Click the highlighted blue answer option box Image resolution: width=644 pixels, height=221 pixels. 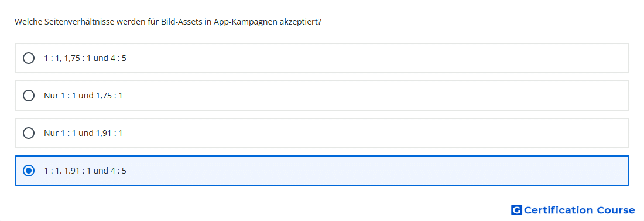322,171
